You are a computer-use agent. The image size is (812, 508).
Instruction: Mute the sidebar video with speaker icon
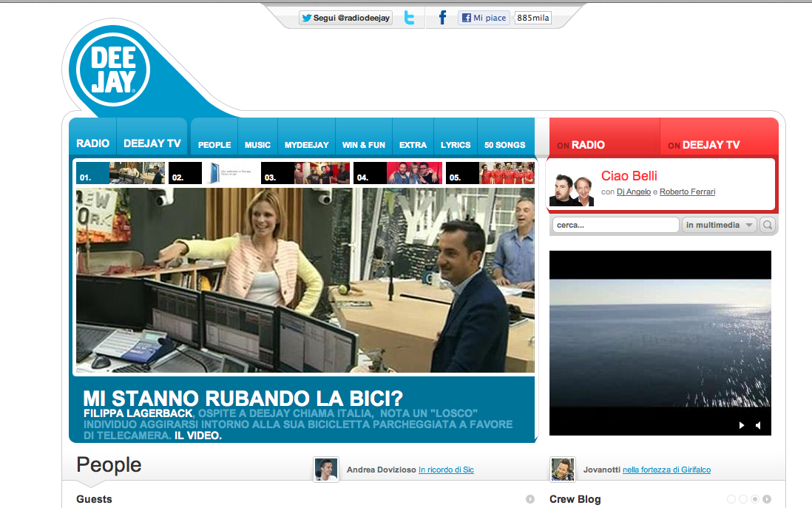[758, 425]
